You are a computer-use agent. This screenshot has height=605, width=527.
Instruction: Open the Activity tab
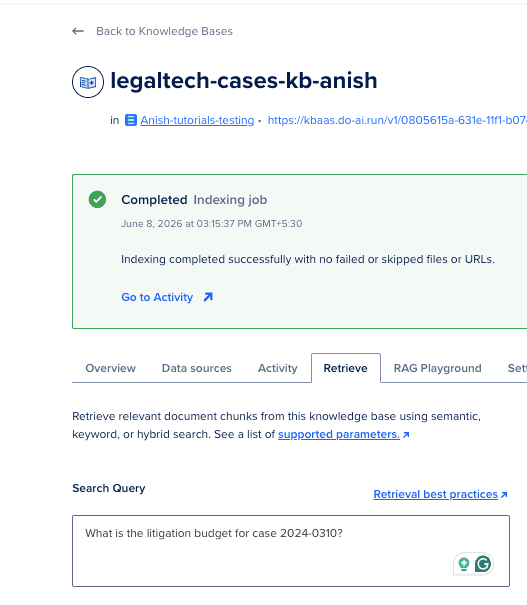278,368
